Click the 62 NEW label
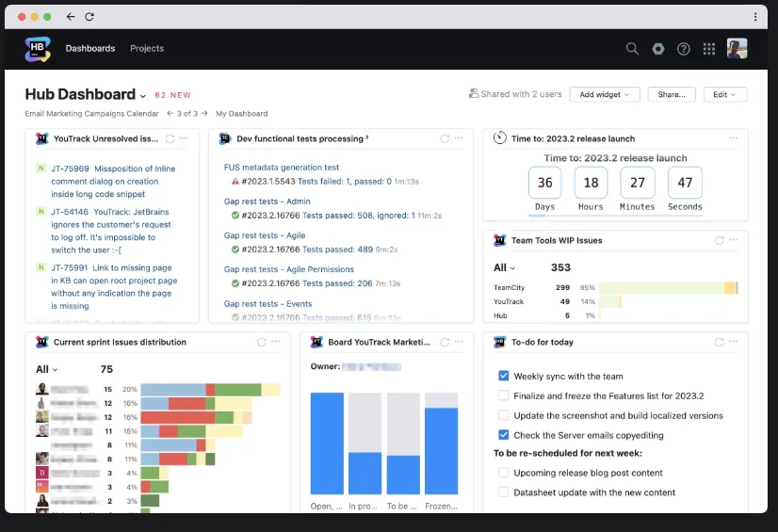 click(172, 95)
